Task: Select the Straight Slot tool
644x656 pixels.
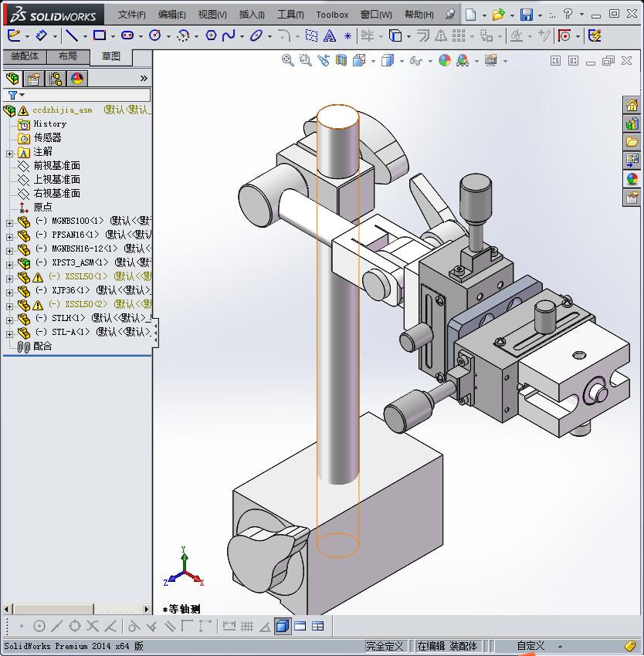Action: 127,36
